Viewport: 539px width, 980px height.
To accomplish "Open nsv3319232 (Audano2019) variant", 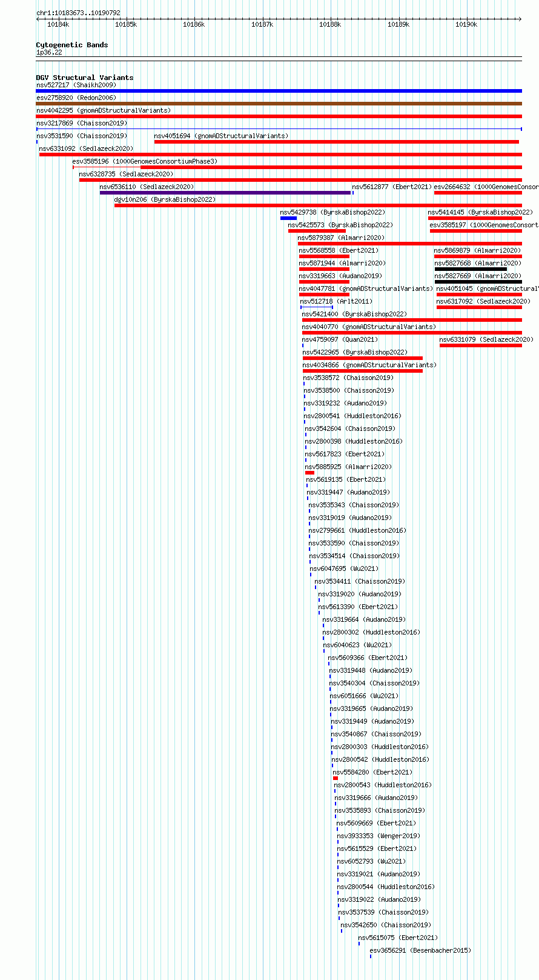I will coord(345,403).
